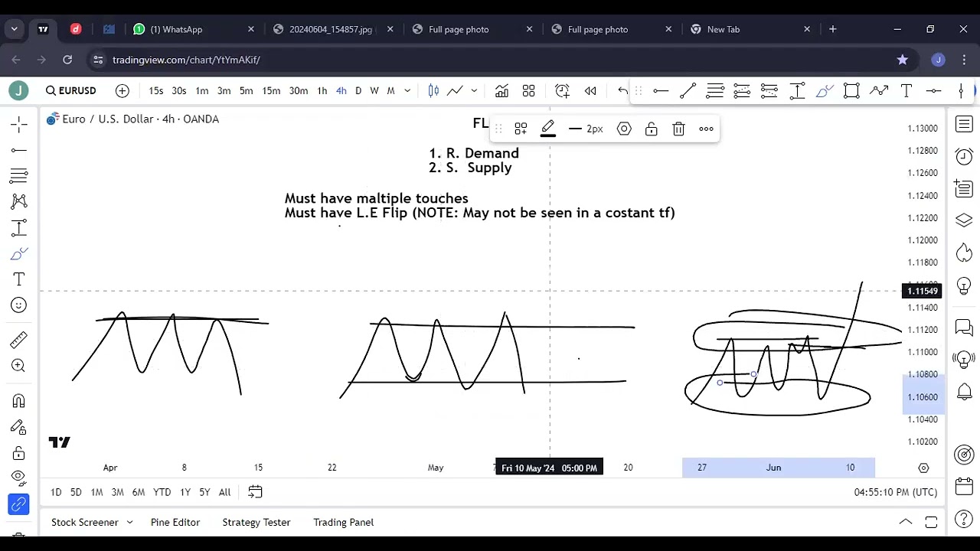This screenshot has width=980, height=551.
Task: Toggle the highlighted drawing sync link button
Action: pos(19,504)
